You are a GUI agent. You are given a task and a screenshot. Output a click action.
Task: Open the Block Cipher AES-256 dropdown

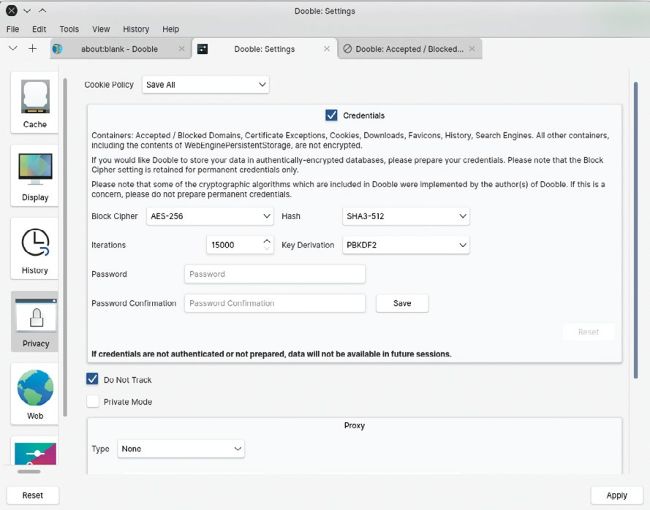(206, 216)
